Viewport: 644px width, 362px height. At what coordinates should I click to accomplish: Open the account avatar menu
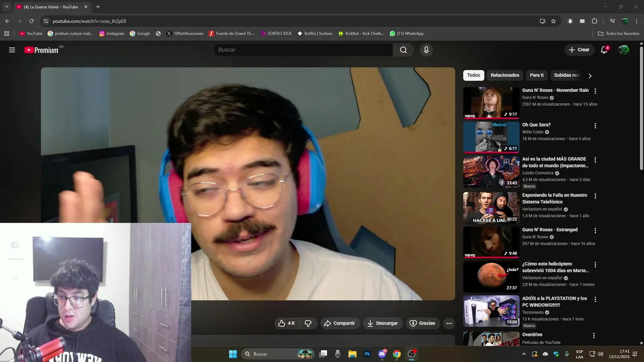click(x=623, y=50)
